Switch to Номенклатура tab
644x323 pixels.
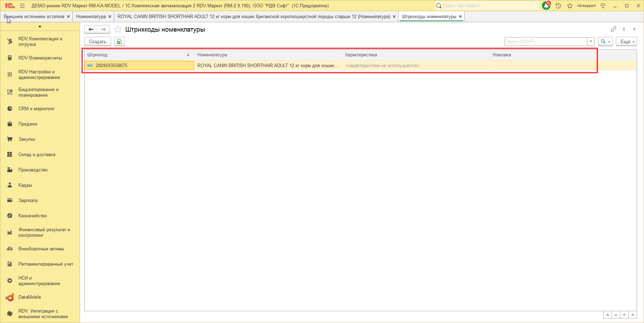(91, 16)
